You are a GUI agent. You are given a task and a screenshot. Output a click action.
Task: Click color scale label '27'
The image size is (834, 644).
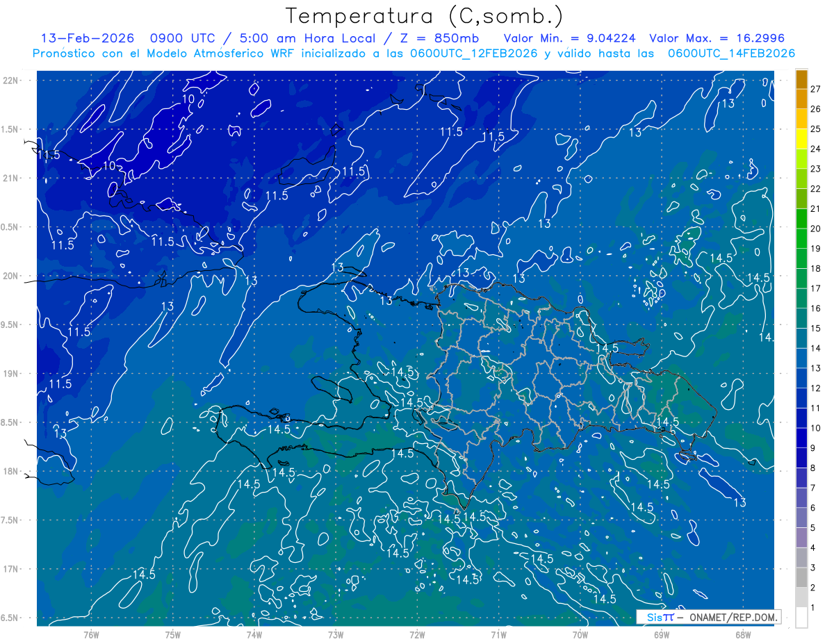coord(816,89)
